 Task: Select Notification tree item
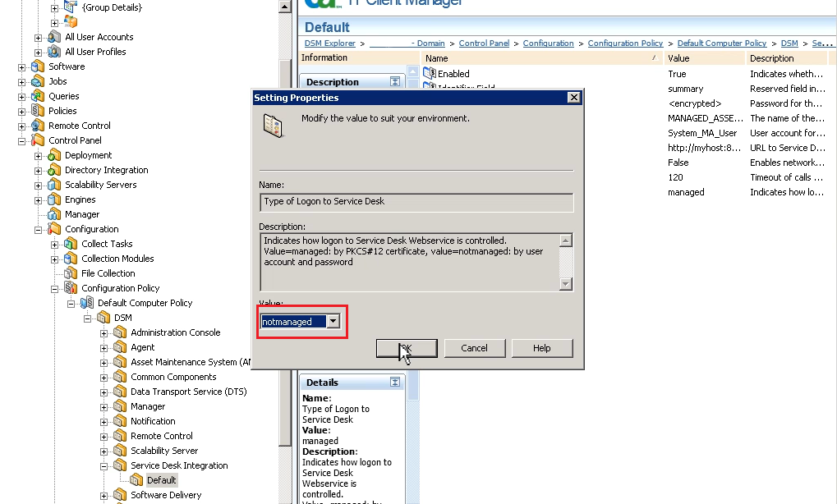(x=153, y=421)
